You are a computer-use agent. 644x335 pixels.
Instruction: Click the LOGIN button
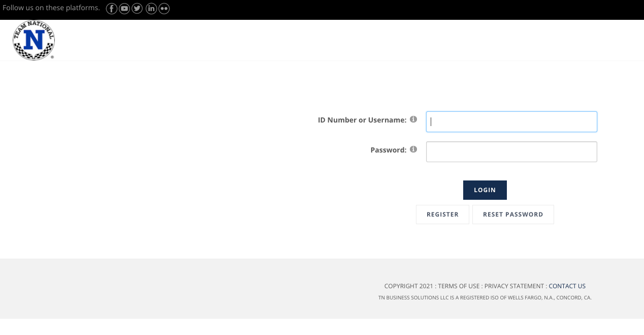click(x=485, y=190)
